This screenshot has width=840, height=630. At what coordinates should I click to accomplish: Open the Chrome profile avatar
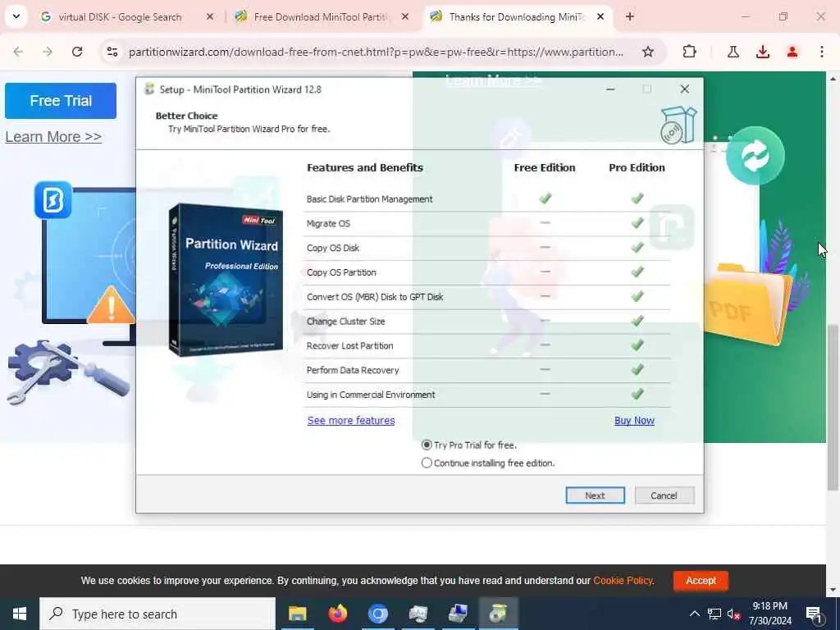coord(792,52)
